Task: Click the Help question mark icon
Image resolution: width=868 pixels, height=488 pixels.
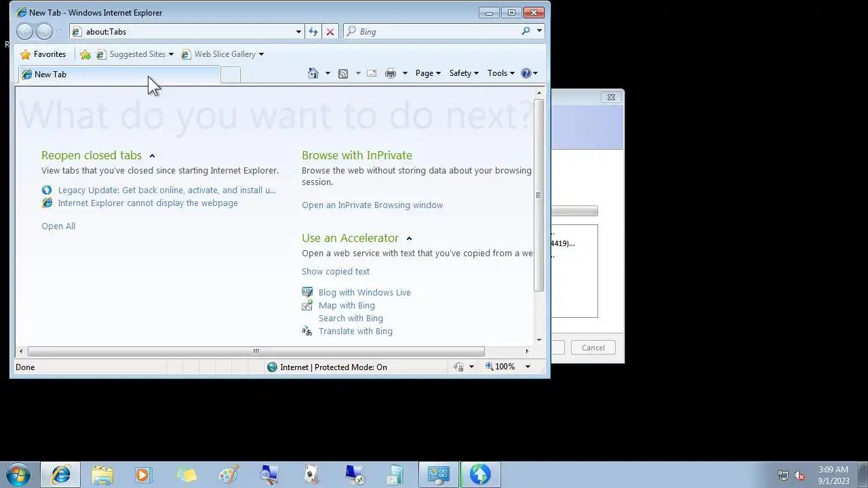Action: (526, 73)
